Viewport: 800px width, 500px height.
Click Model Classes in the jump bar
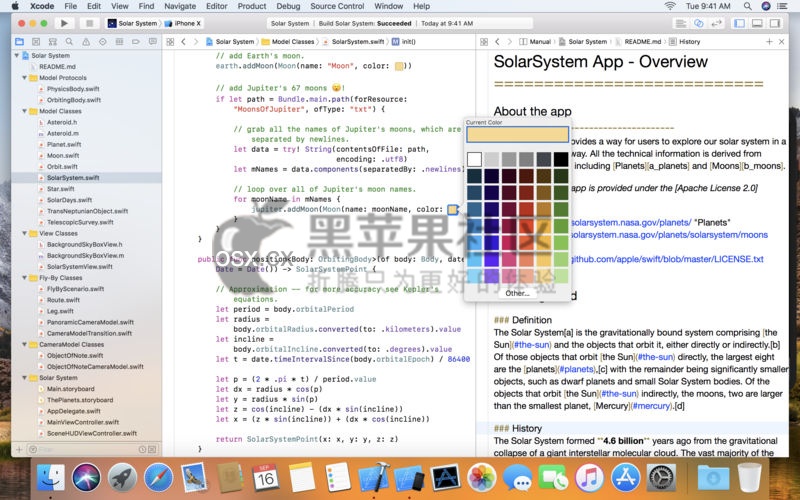click(288, 42)
